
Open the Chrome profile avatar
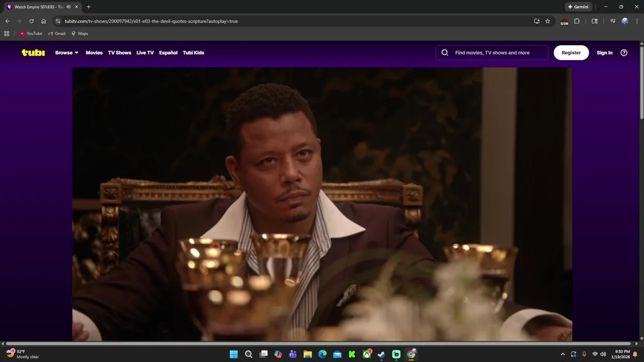click(625, 21)
